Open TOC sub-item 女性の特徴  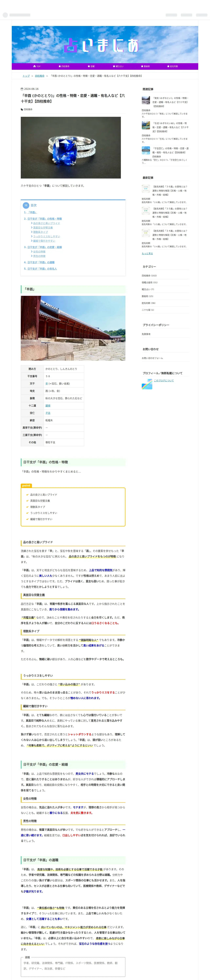(39, 252)
